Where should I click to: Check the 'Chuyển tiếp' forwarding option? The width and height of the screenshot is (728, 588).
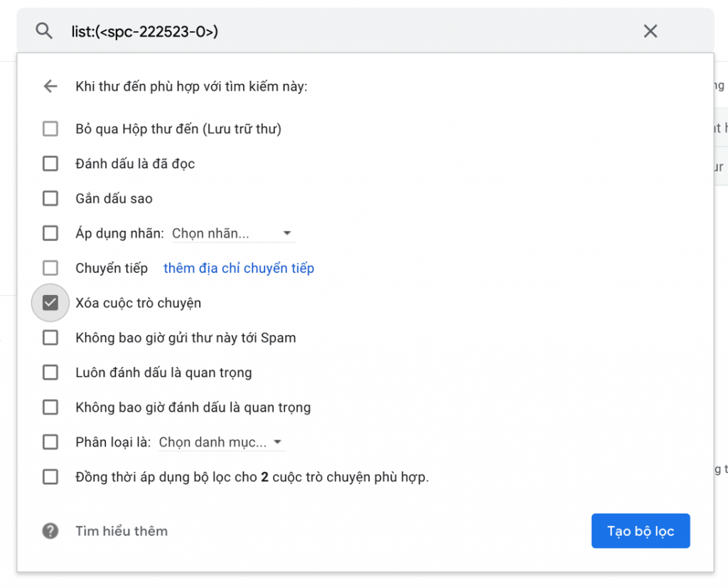50,268
